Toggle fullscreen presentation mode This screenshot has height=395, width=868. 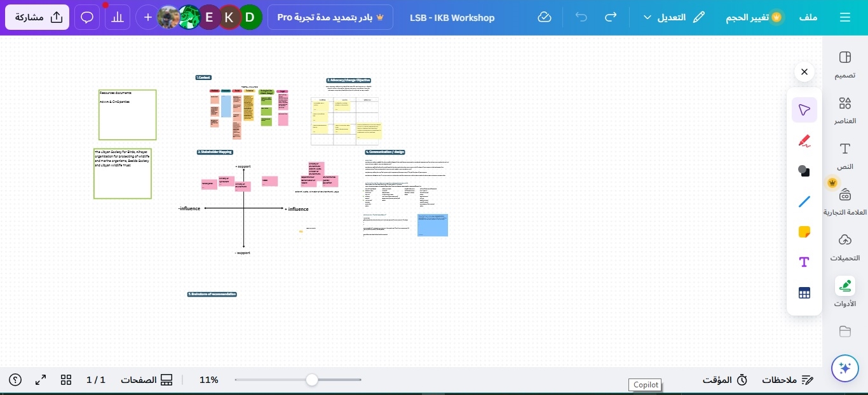[41, 380]
